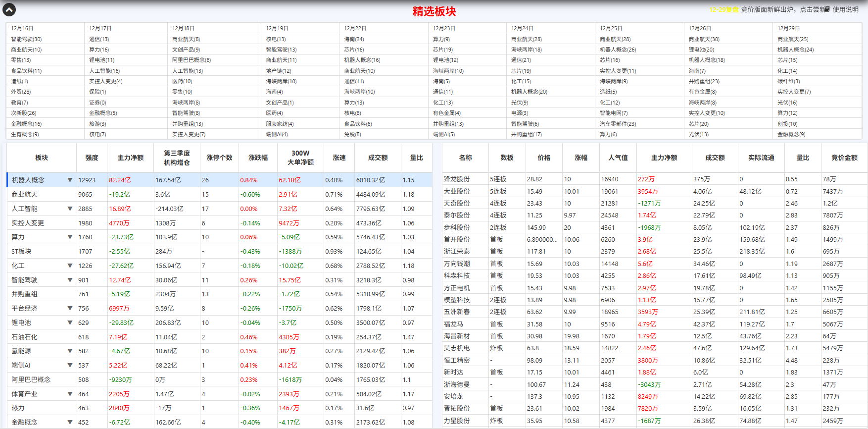The height and width of the screenshot is (429, 868).
Task: Expand the 金融概念 row dropdown arrow
Action: [x=70, y=423]
